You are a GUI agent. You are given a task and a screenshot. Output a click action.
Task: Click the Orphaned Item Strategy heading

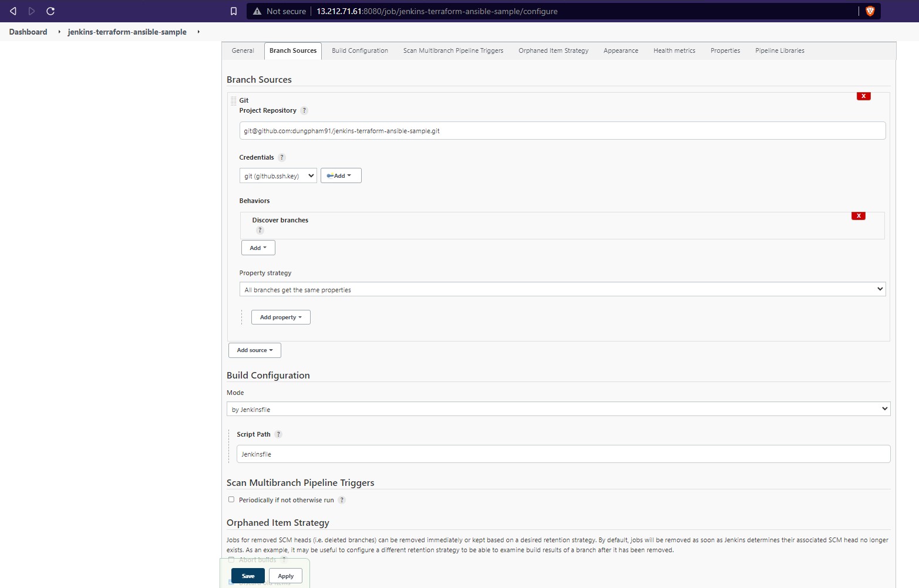click(x=278, y=522)
